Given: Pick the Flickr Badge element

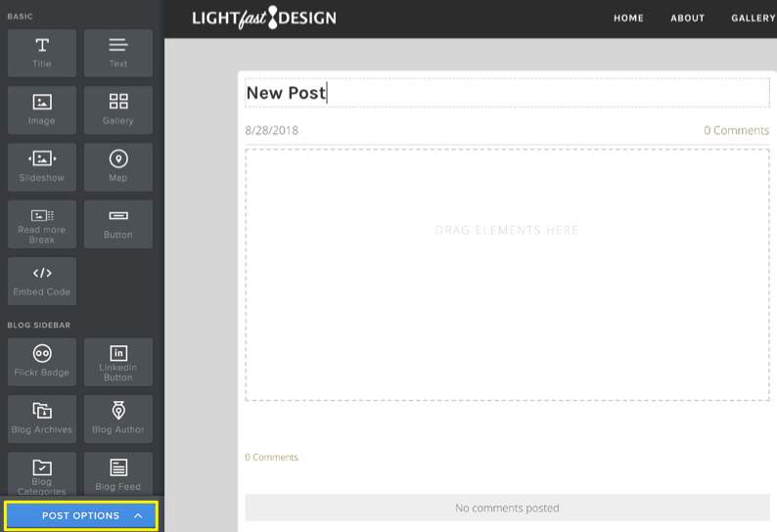Looking at the screenshot, I should [x=42, y=362].
